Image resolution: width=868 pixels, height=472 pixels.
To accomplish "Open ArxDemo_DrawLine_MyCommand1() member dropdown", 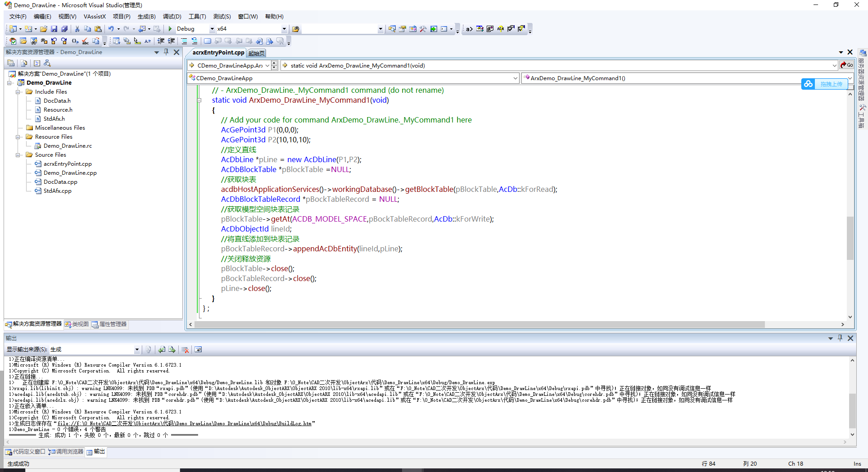I will (850, 78).
